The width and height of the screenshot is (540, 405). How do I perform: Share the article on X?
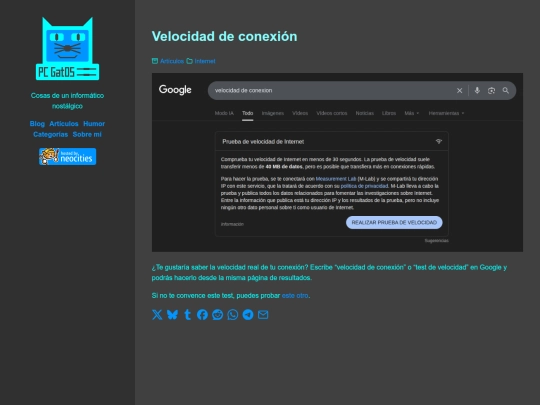tap(157, 314)
